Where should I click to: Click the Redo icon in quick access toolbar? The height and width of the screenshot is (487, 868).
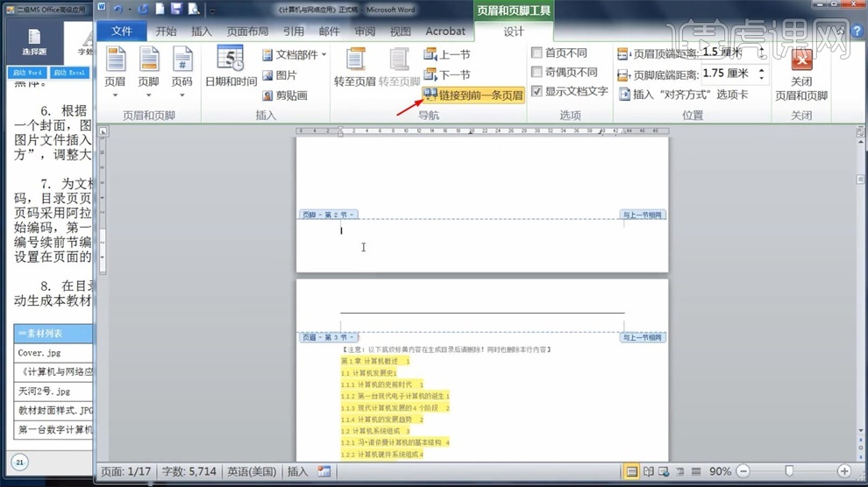click(144, 10)
